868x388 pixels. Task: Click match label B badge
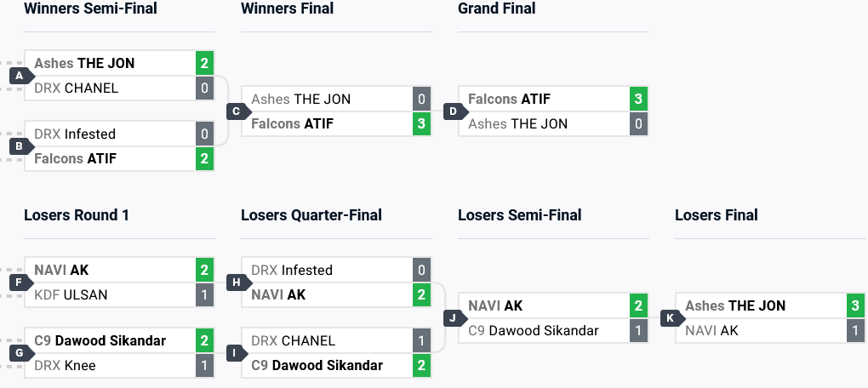point(20,146)
